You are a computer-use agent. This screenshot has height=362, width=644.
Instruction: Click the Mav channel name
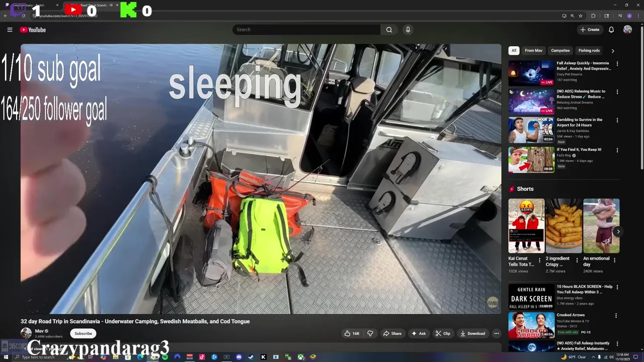(x=39, y=331)
